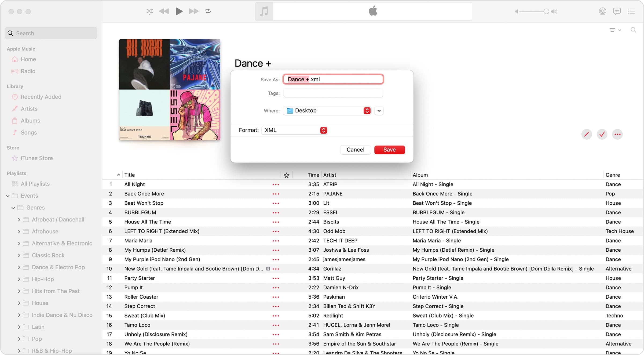644x355 pixels.
Task: Show All Playlists
Action: coord(35,184)
